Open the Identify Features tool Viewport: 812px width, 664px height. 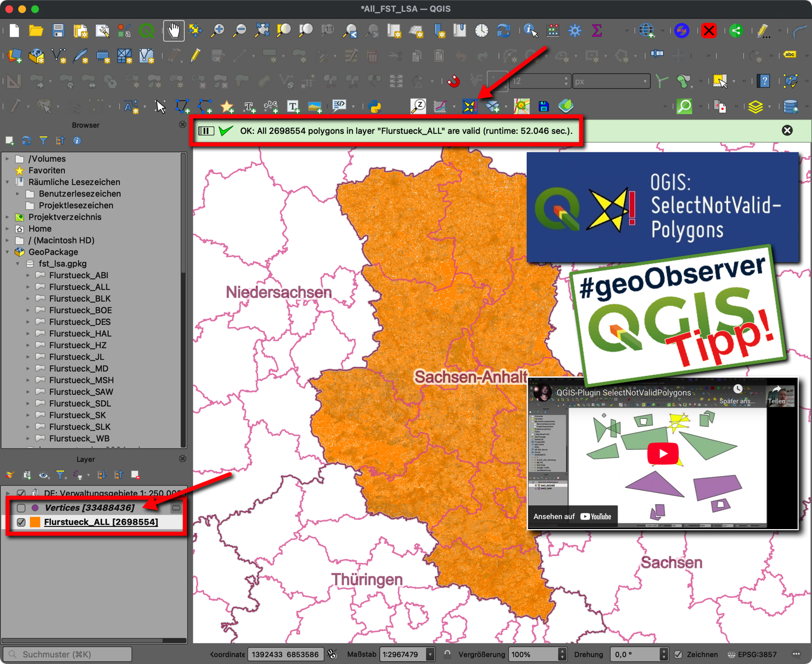(x=531, y=30)
